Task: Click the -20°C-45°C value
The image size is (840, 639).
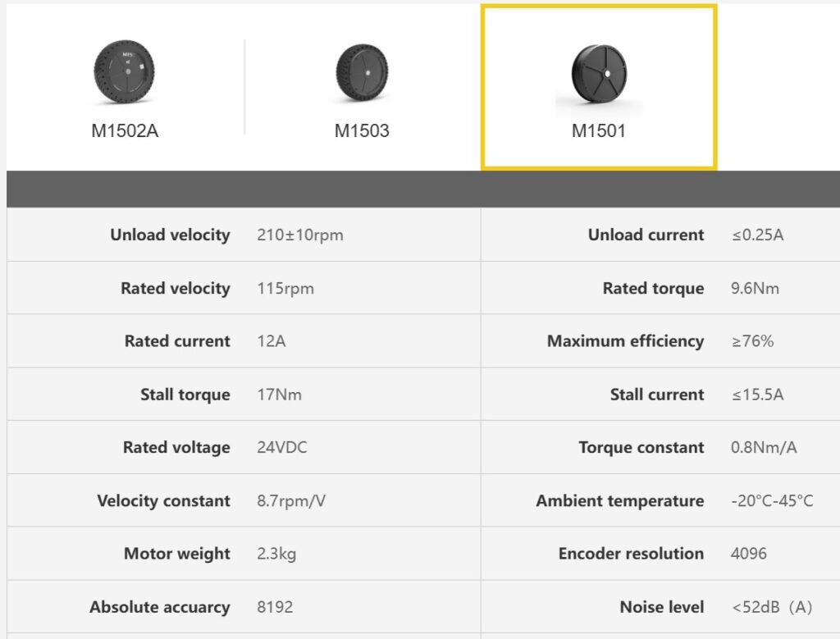Action: pos(772,501)
